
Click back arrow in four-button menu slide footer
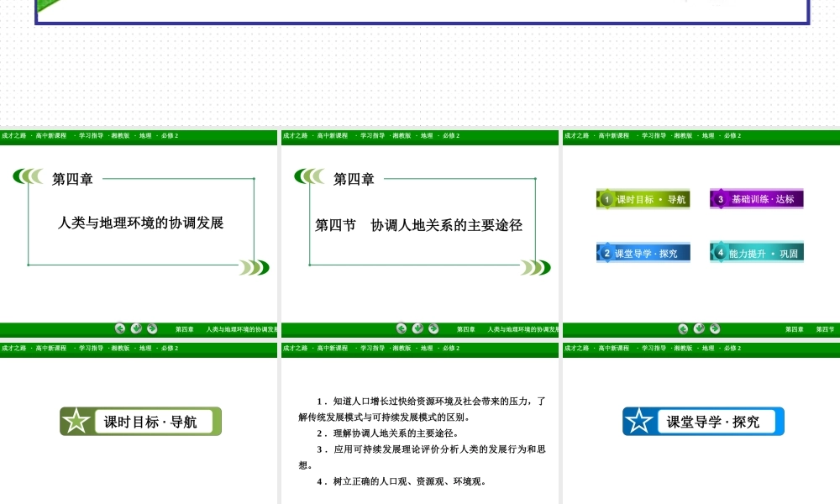coord(684,328)
